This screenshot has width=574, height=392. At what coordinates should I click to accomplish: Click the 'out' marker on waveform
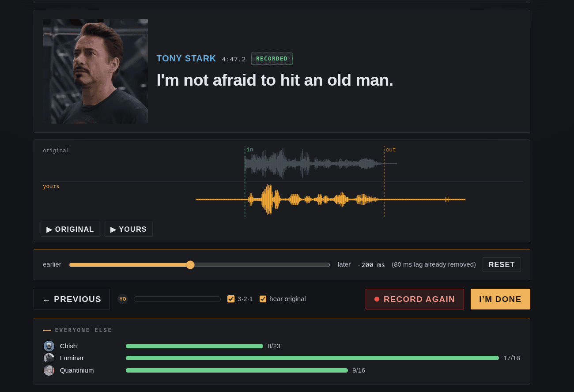(391, 150)
